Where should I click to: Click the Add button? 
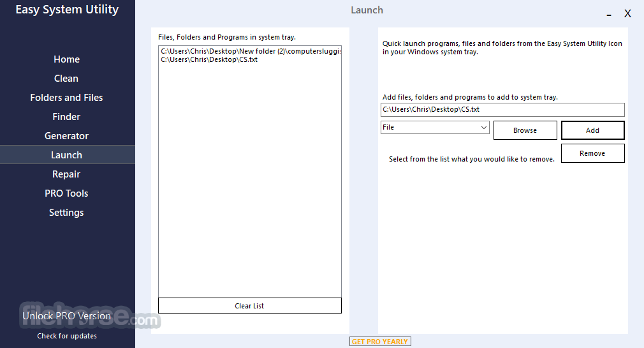point(592,130)
